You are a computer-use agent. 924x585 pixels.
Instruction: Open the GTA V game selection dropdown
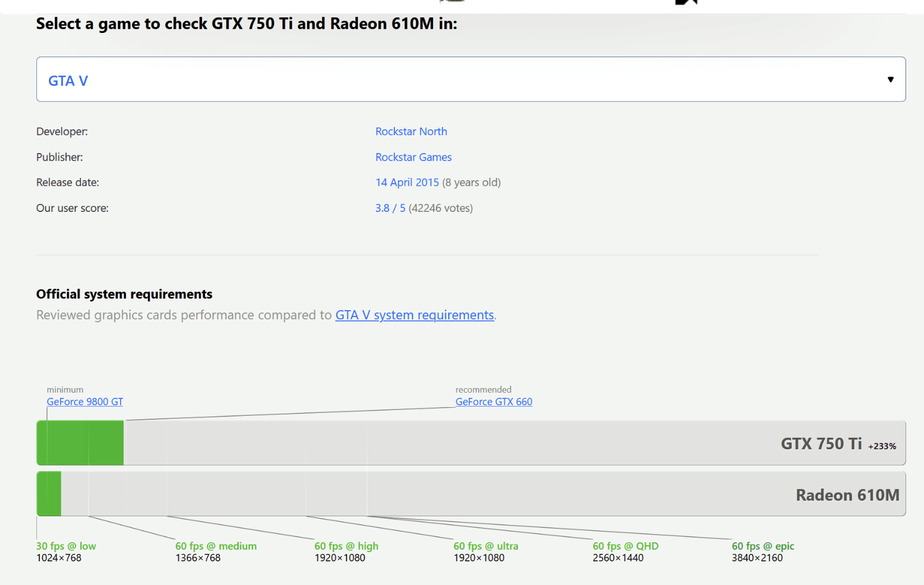[471, 79]
